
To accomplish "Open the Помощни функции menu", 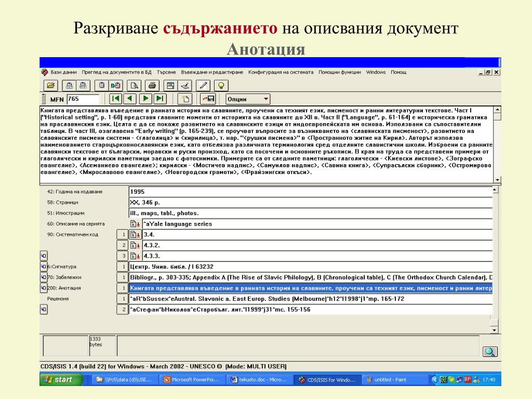I will [x=340, y=72].
